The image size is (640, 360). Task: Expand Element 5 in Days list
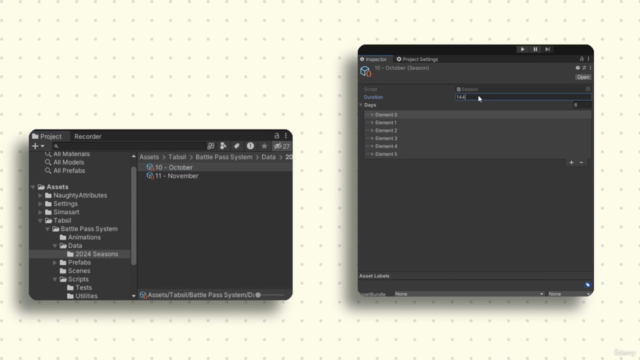[x=372, y=154]
